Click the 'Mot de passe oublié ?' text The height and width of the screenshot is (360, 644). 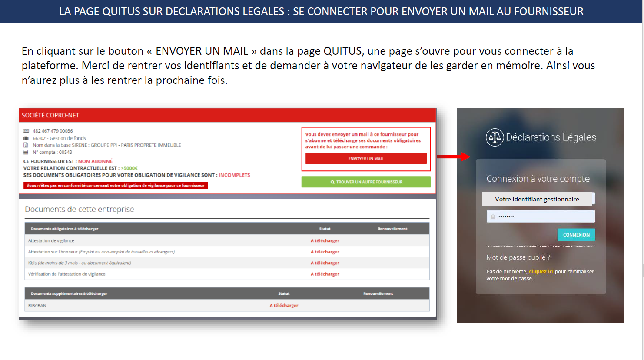pos(518,257)
